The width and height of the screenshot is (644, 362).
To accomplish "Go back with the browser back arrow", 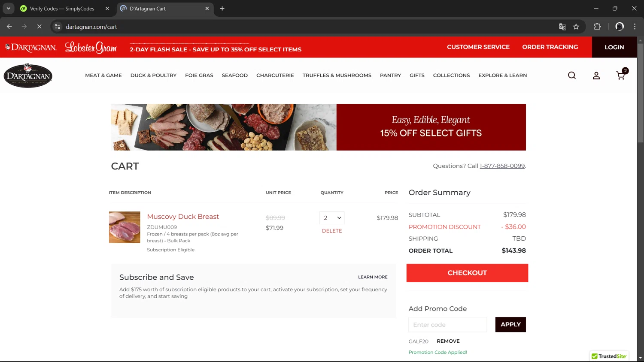I will pyautogui.click(x=9, y=27).
